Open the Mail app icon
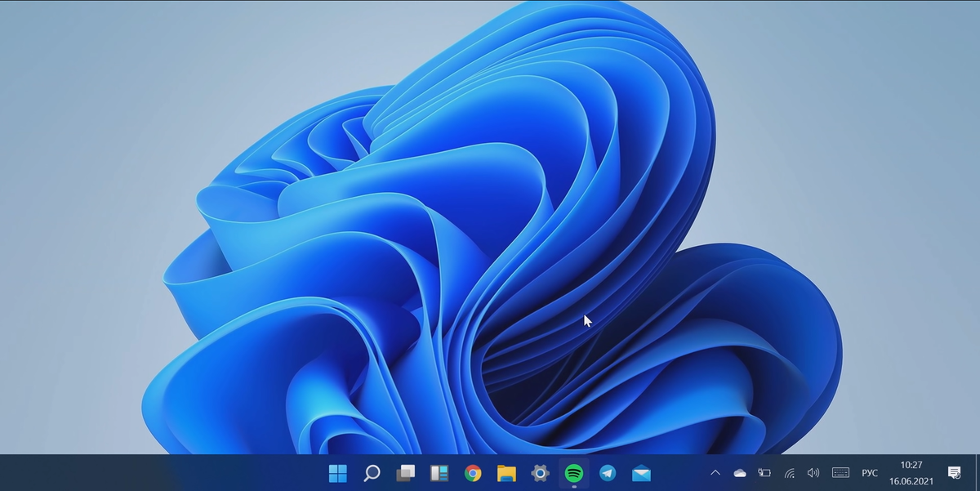 click(x=641, y=473)
